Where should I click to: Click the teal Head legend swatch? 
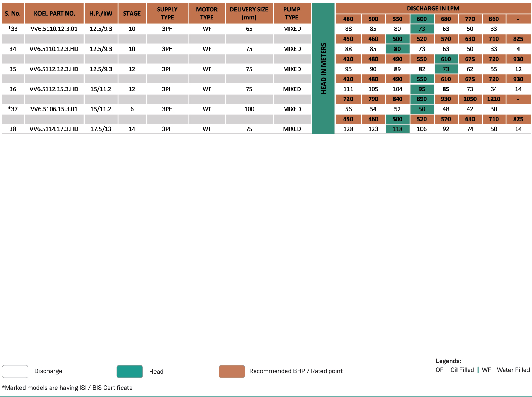130,371
